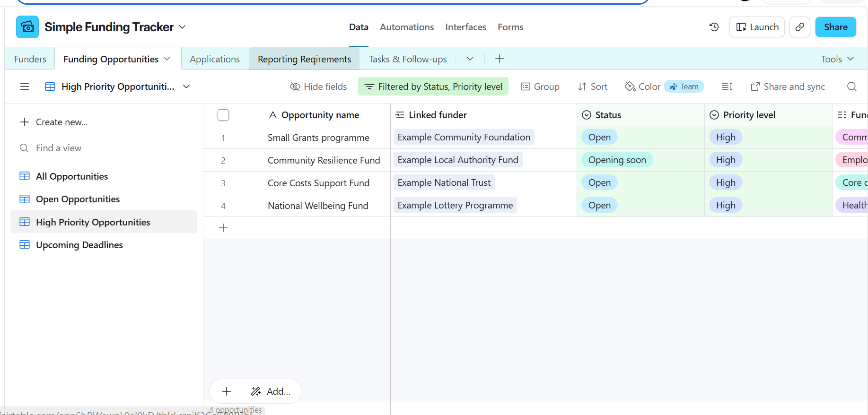
Task: Open the Color options
Action: tap(643, 86)
